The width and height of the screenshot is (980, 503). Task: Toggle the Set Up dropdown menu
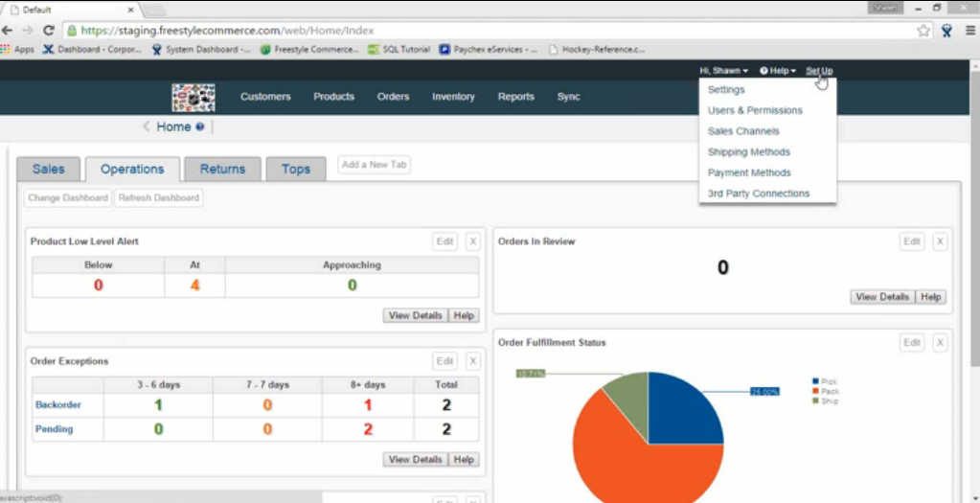point(818,71)
